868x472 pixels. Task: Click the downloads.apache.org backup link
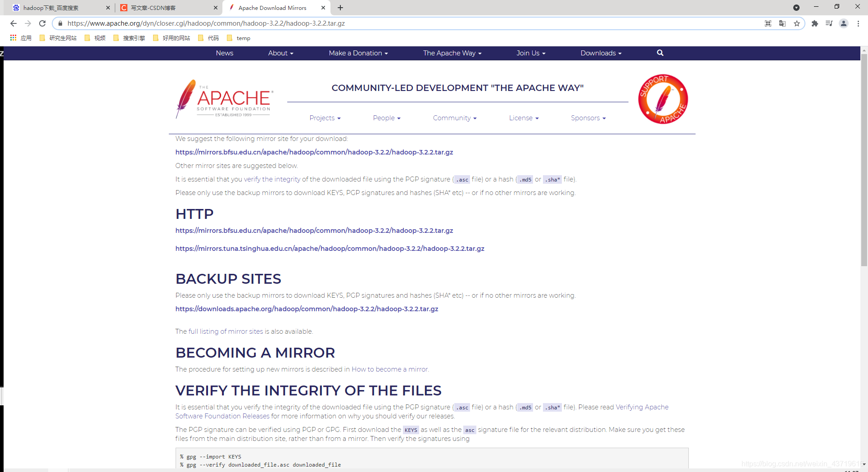click(x=307, y=309)
